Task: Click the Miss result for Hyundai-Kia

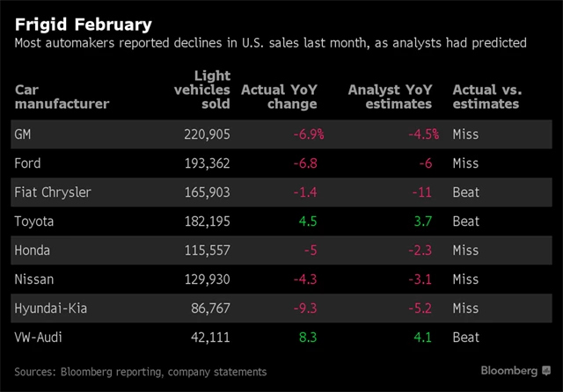Action: (464, 309)
